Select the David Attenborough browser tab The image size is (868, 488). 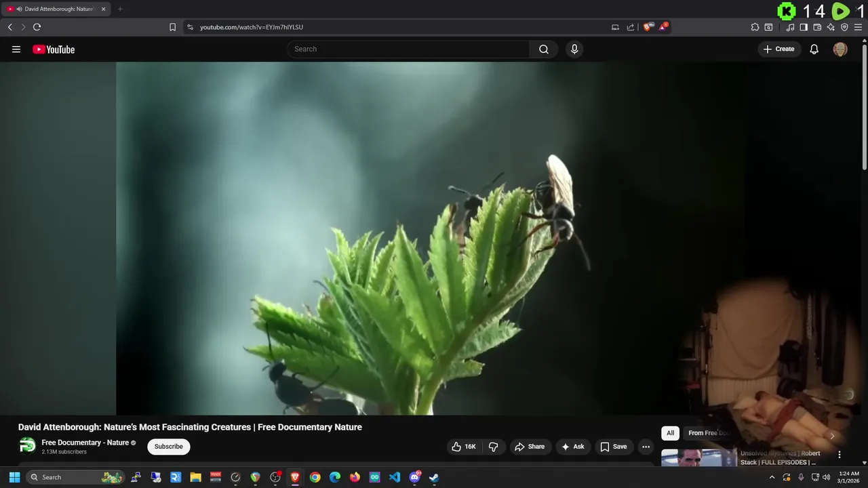click(56, 9)
